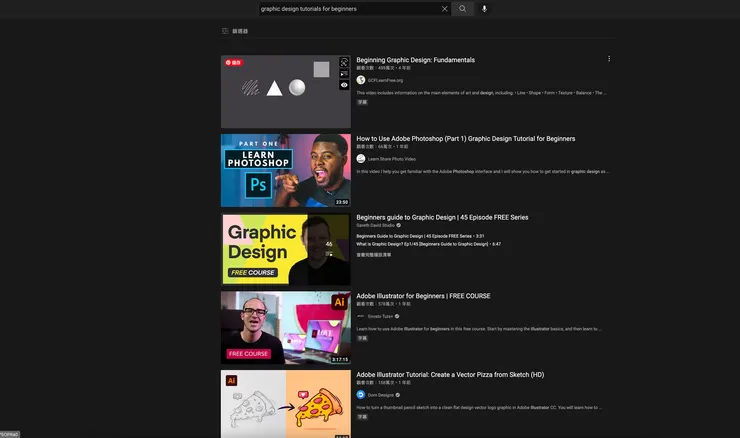The height and width of the screenshot is (438, 740).
Task: Open the GCFLearnFree.org channel avatar
Action: (361, 80)
